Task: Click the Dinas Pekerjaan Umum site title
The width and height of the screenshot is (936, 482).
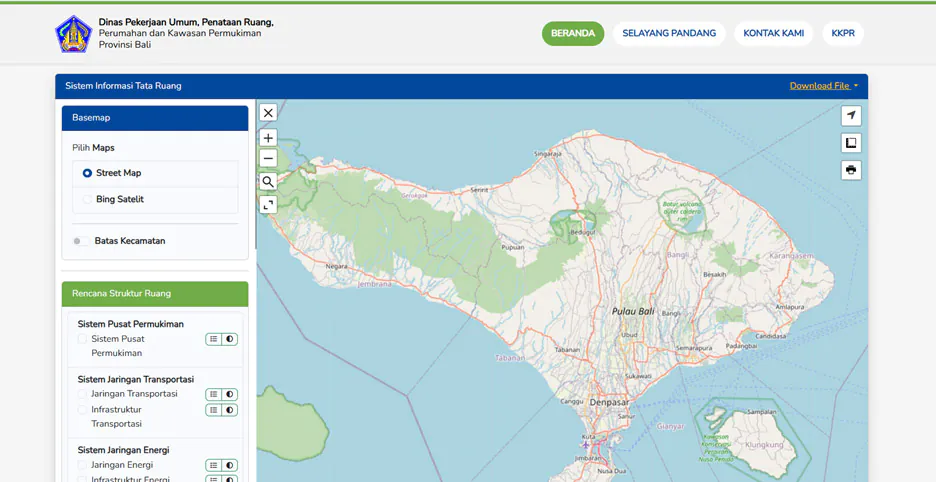Action: [186, 23]
